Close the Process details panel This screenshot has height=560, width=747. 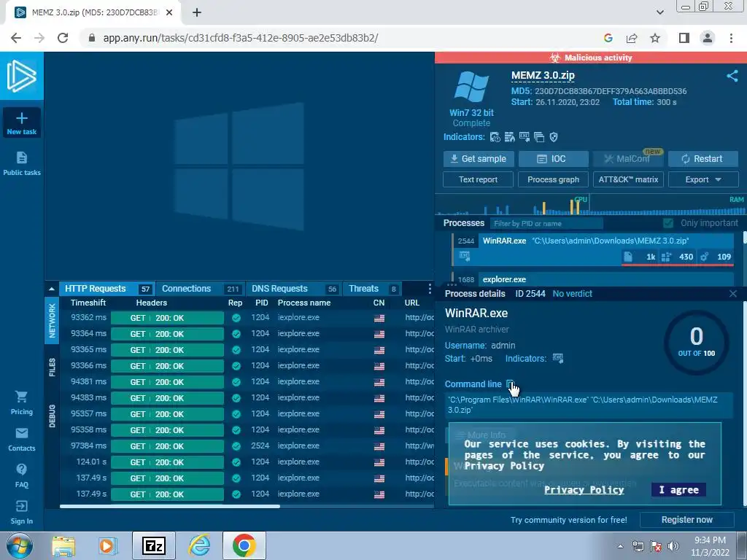pyautogui.click(x=732, y=294)
